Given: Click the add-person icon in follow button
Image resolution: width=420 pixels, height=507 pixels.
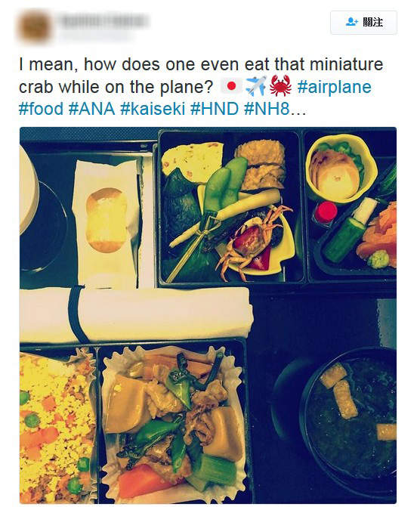Looking at the screenshot, I should click(x=351, y=22).
